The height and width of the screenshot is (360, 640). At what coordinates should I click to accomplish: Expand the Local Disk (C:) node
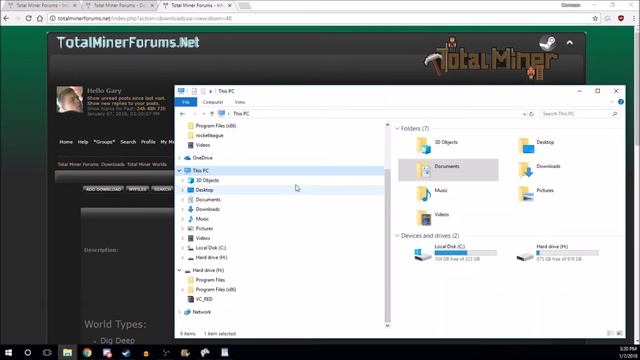point(182,248)
